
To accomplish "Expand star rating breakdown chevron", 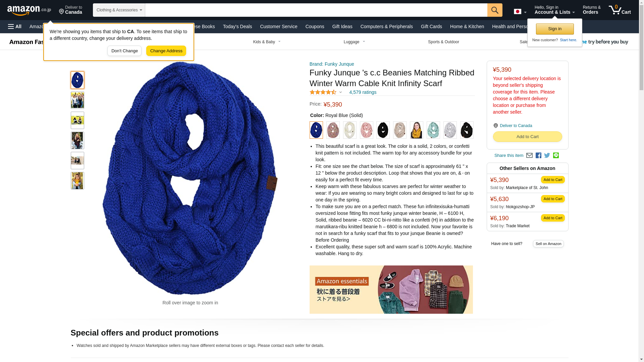I will click(x=340, y=92).
